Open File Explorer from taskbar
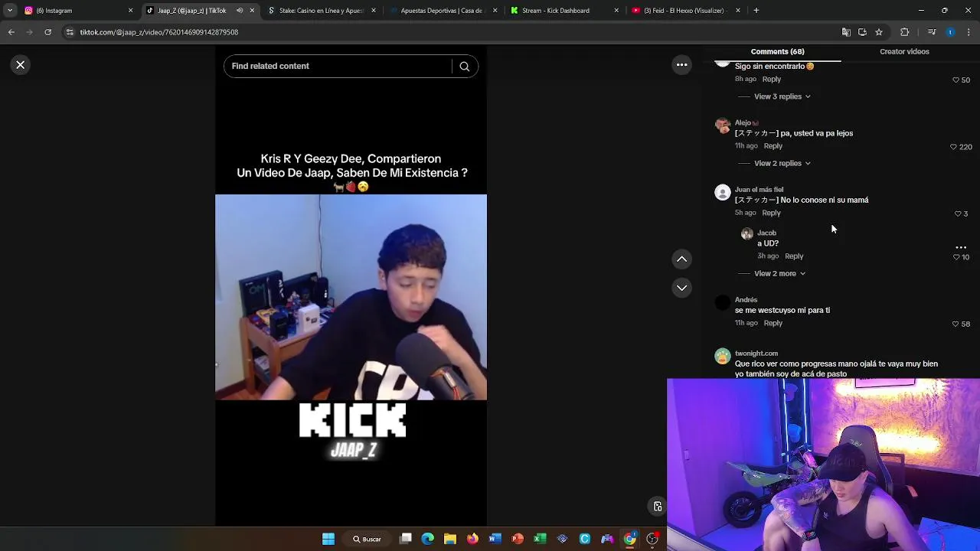Viewport: 980px width, 551px height. (x=450, y=539)
